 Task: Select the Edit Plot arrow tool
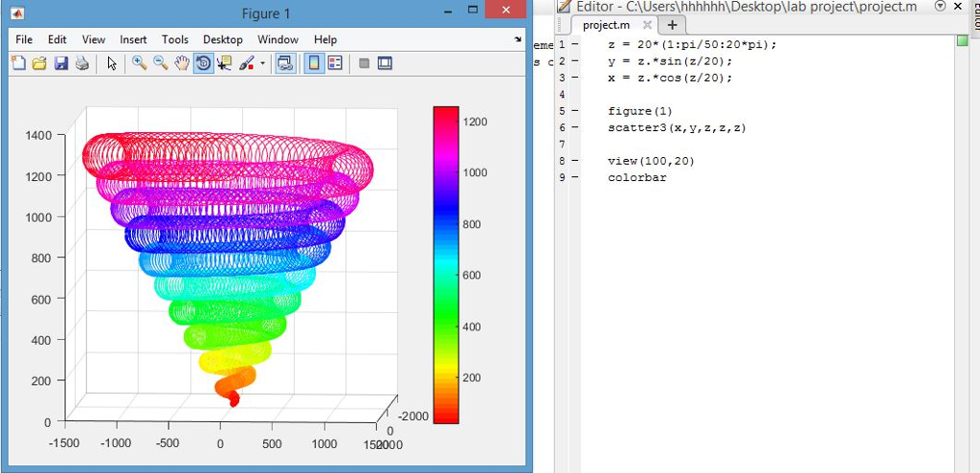tap(111, 63)
